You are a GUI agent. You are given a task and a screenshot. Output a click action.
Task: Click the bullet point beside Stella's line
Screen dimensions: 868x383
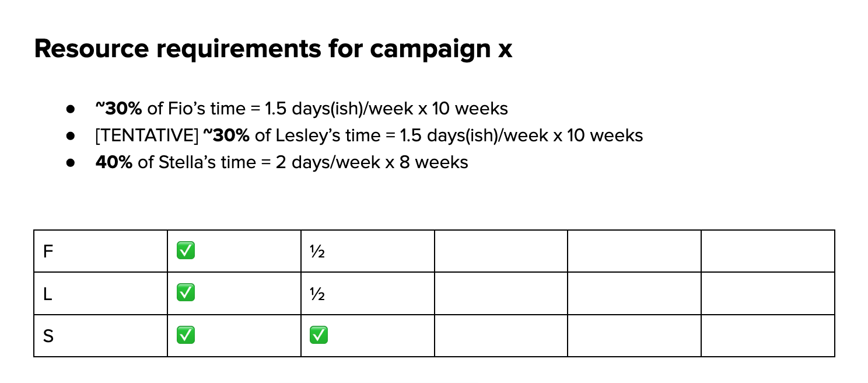click(71, 162)
